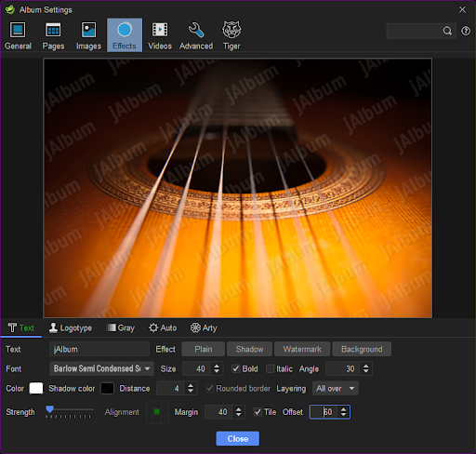
Task: Switch to the Logotype tab
Action: [71, 327]
